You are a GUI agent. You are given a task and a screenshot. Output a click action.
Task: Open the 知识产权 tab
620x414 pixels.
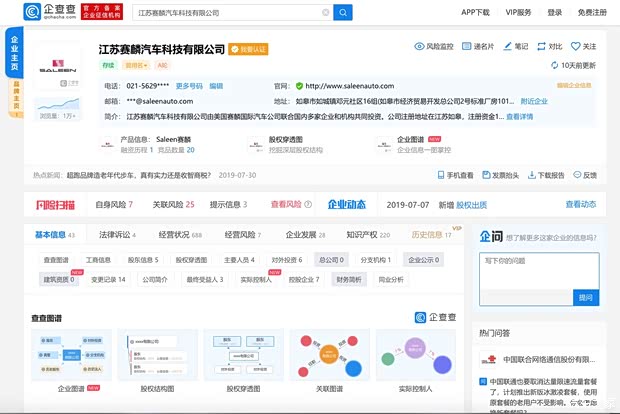click(367, 235)
